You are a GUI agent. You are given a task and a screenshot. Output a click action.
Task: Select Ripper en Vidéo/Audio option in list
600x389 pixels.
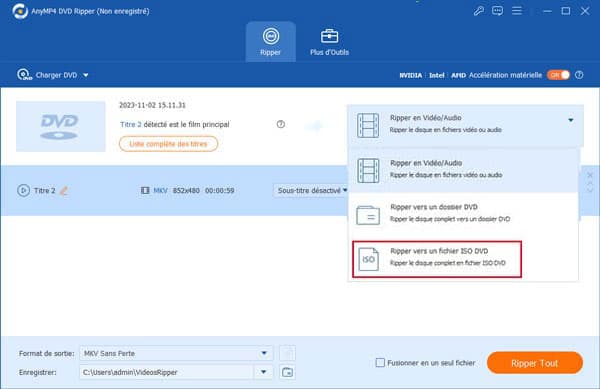[464, 170]
